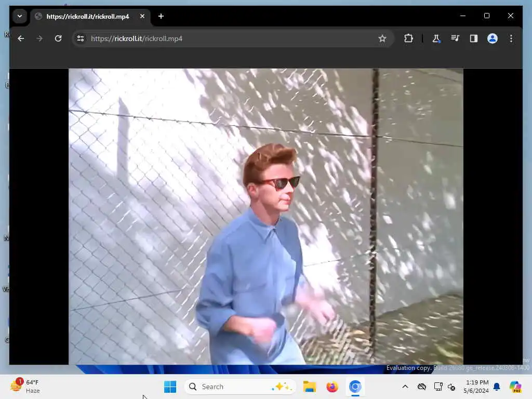Open a new tab
532x399 pixels.
click(x=161, y=16)
